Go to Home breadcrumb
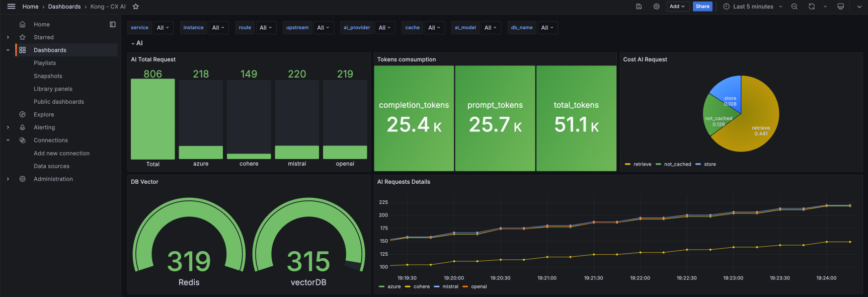The height and width of the screenshot is (297, 868). [30, 7]
